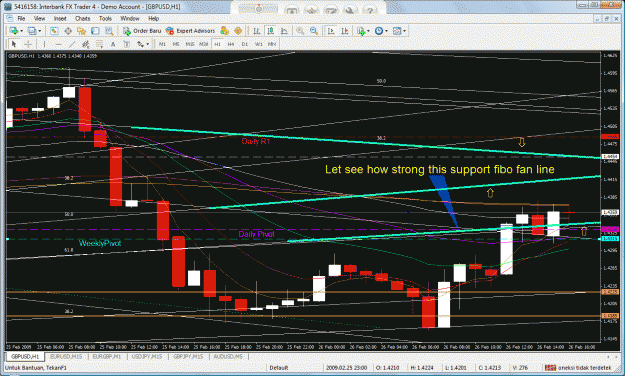Expand the Templates dropdown arrow
Image resolution: width=625 pixels, height=376 pixels.
pos(405,31)
